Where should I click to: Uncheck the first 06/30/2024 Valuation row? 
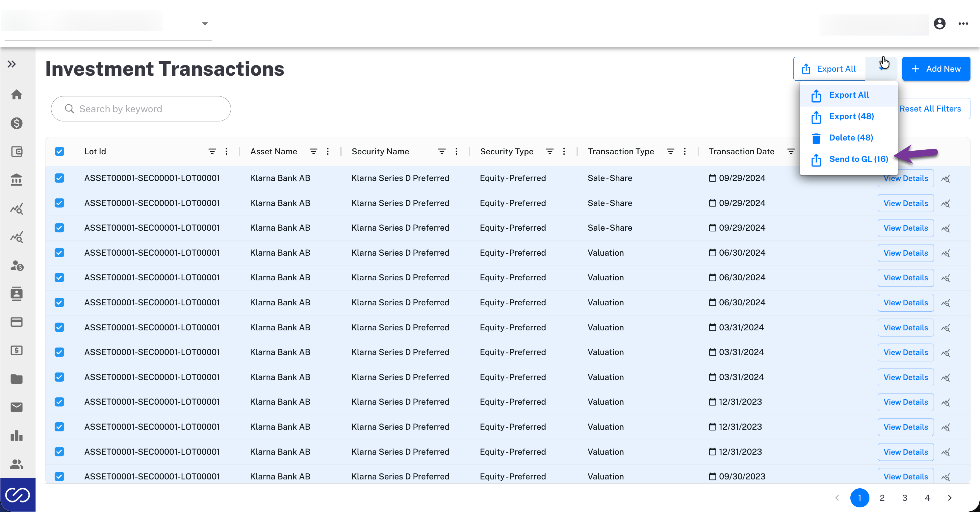59,253
